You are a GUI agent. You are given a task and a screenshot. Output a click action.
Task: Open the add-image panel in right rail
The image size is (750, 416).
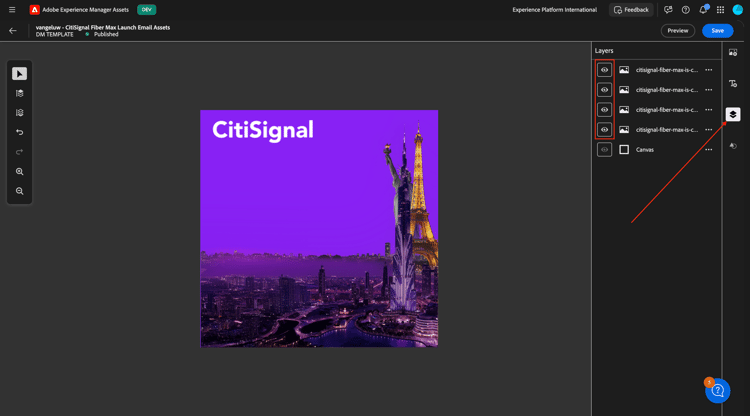733,53
